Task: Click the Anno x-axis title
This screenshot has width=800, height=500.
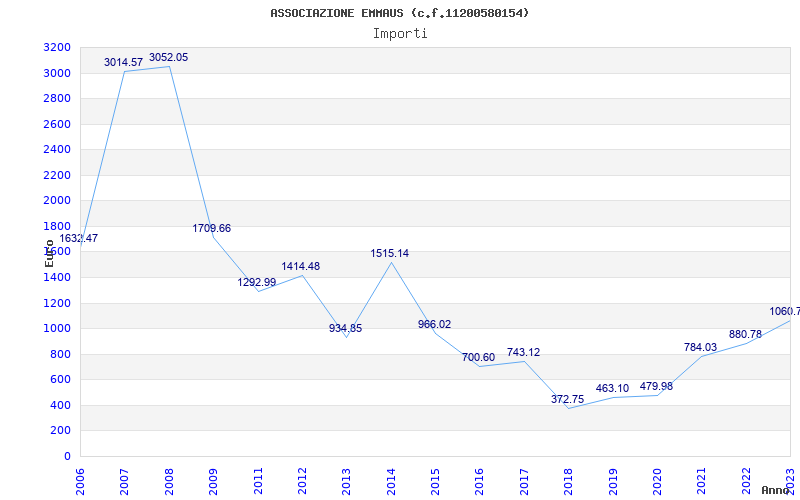Action: click(x=776, y=490)
